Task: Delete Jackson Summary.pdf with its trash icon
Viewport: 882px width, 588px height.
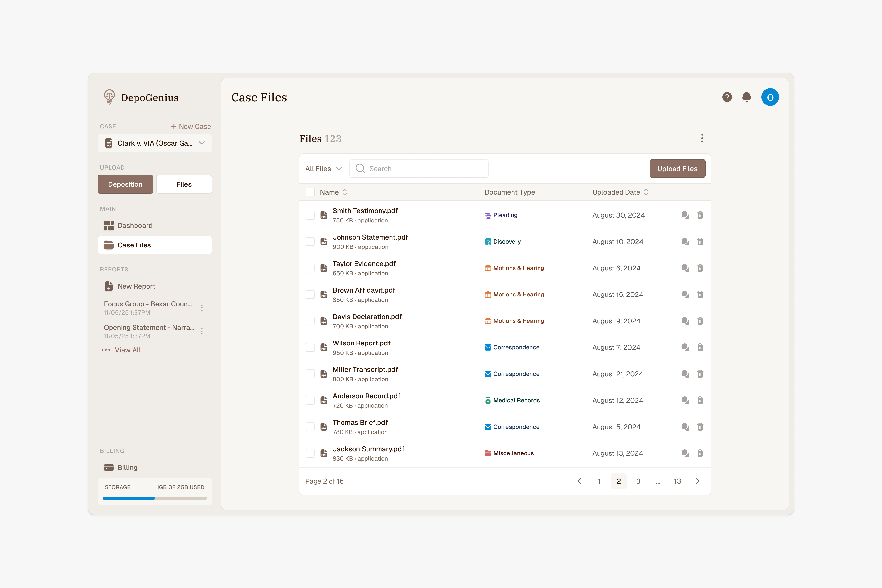Action: coord(700,453)
